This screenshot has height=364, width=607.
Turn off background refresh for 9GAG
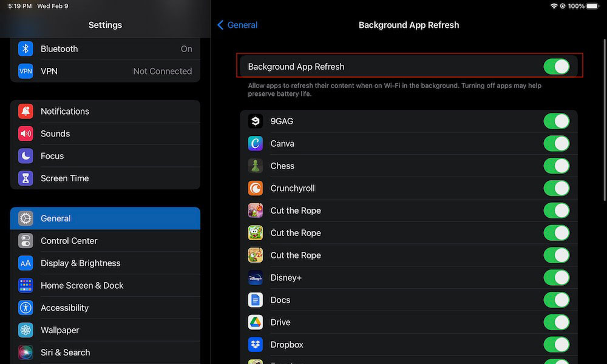point(556,121)
